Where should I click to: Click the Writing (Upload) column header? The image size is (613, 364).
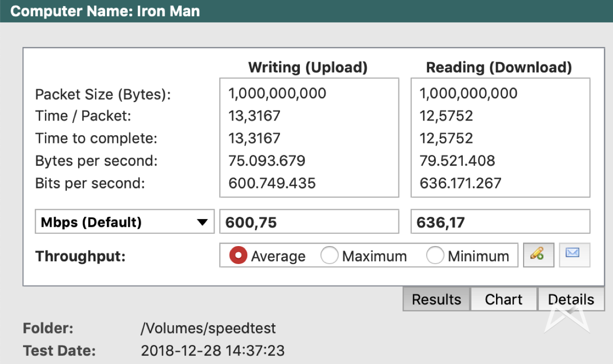(x=308, y=67)
